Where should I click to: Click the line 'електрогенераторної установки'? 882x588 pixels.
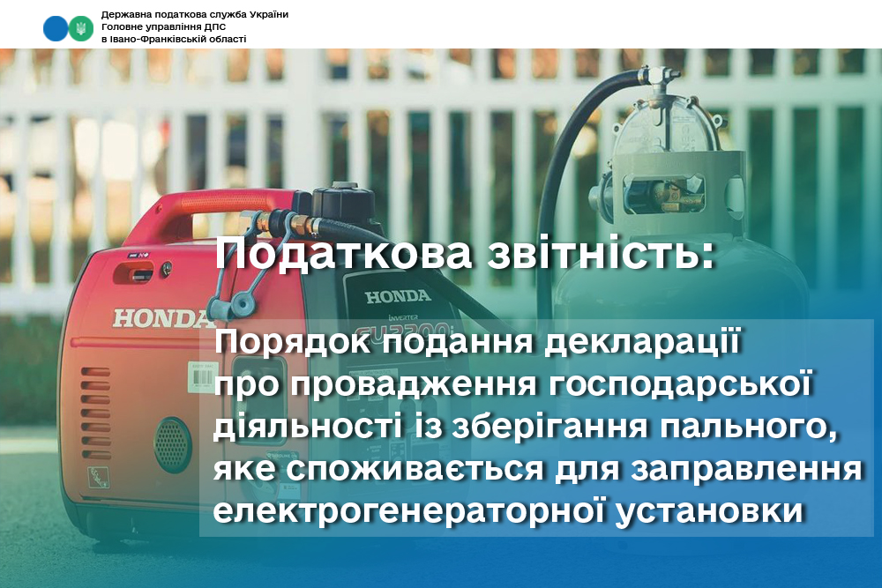coord(509,511)
